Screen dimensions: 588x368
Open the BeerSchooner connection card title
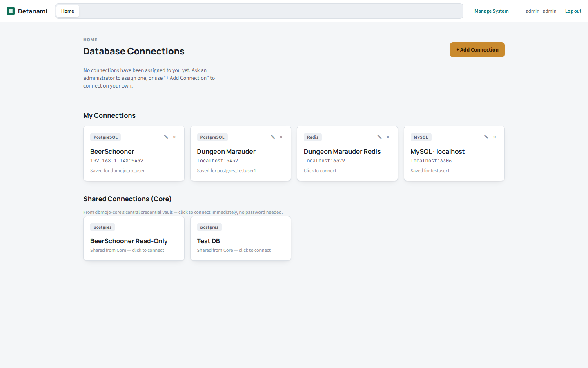click(x=112, y=152)
